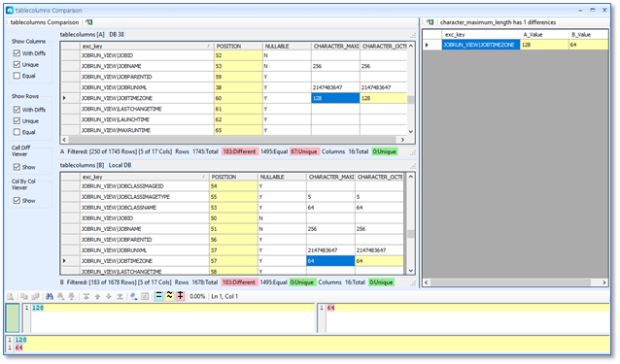The width and height of the screenshot is (620, 364).
Task: Click 1495:Equal status label for table B
Action: pyautogui.click(x=273, y=282)
